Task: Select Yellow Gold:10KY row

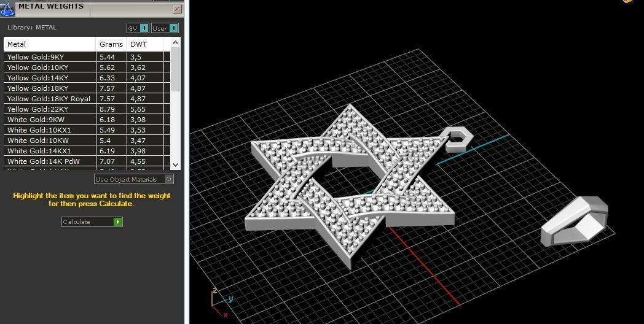Action: coord(87,67)
